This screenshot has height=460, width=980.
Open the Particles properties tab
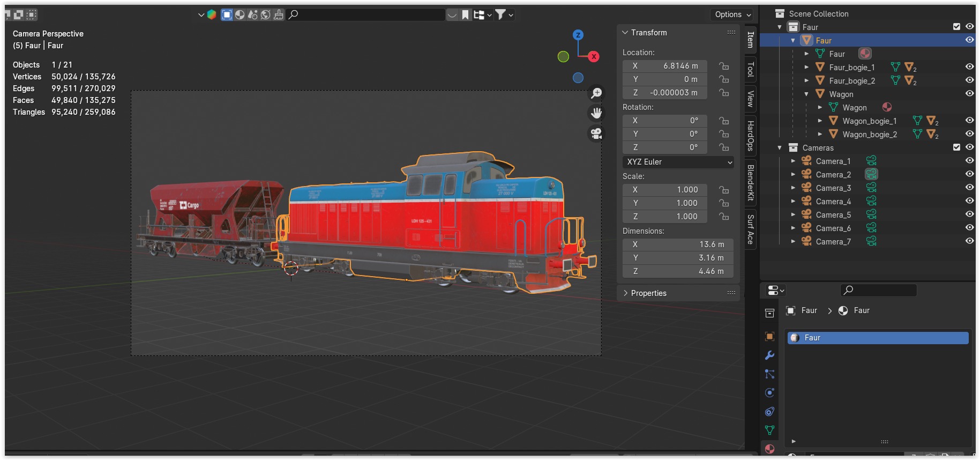point(769,374)
